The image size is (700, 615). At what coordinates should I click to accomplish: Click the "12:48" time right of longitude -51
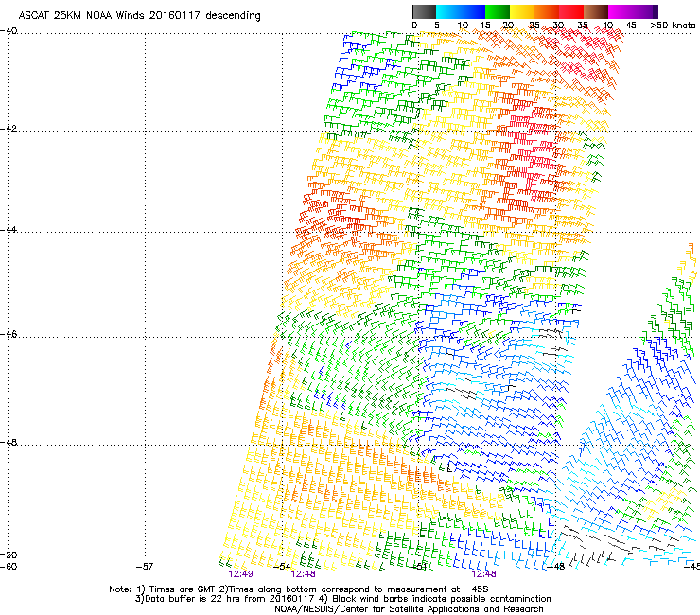pyautogui.click(x=483, y=574)
